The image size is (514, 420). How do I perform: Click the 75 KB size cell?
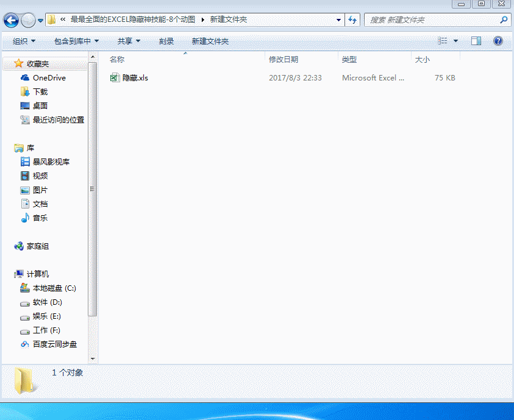click(445, 77)
